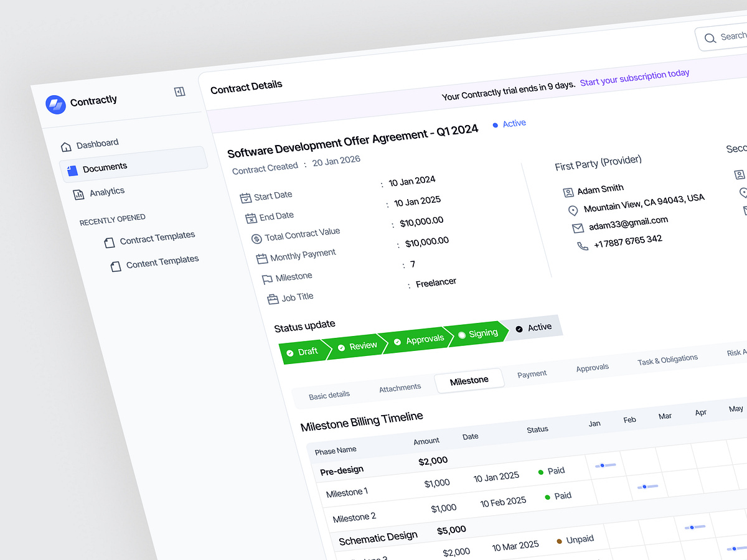Switch to the Task & Obligations tab
The height and width of the screenshot is (560, 747).
(x=668, y=360)
